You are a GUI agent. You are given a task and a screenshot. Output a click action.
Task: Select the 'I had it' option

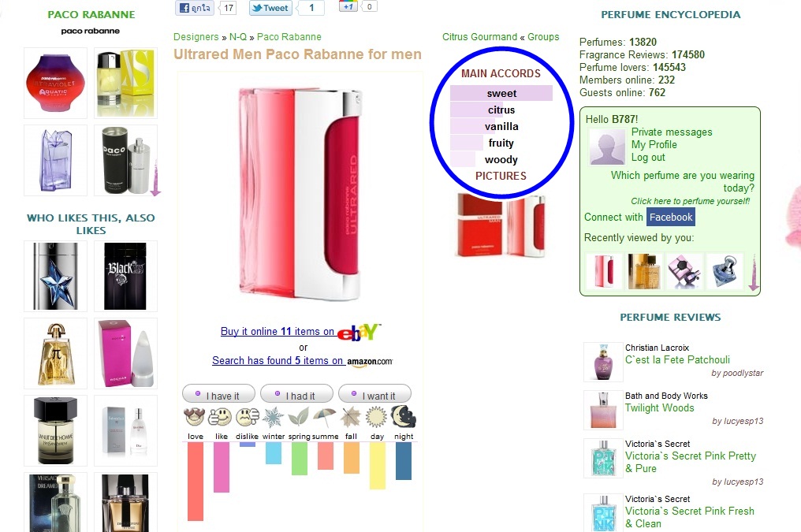coord(296,395)
